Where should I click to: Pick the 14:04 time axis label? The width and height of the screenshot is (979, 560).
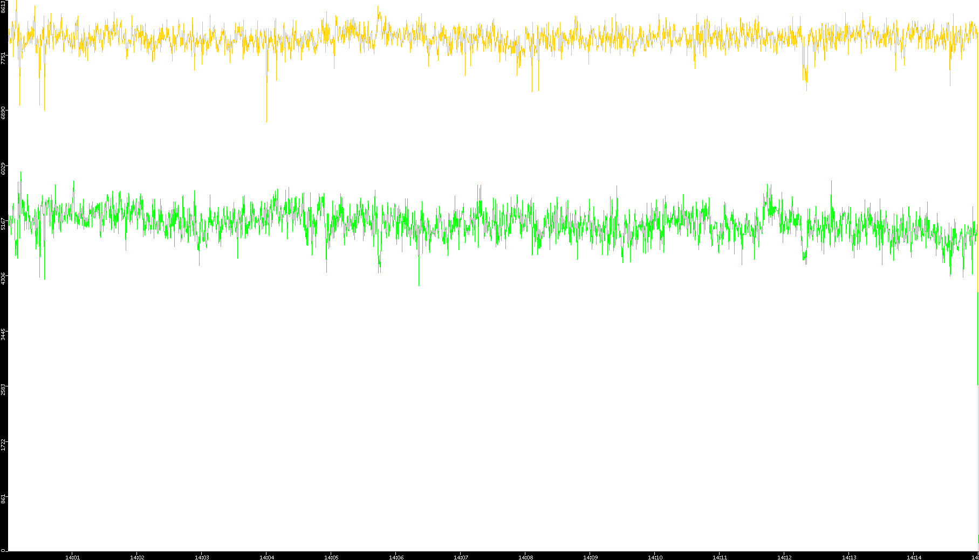267,557
